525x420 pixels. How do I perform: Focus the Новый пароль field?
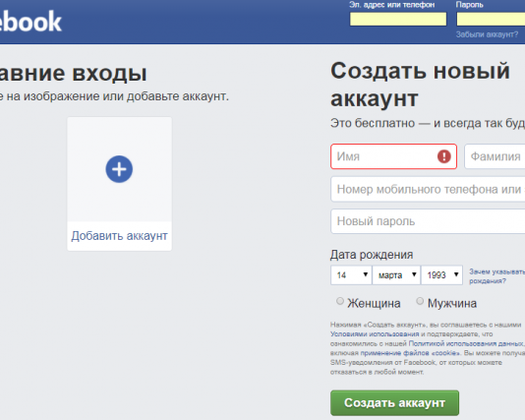[x=428, y=221]
